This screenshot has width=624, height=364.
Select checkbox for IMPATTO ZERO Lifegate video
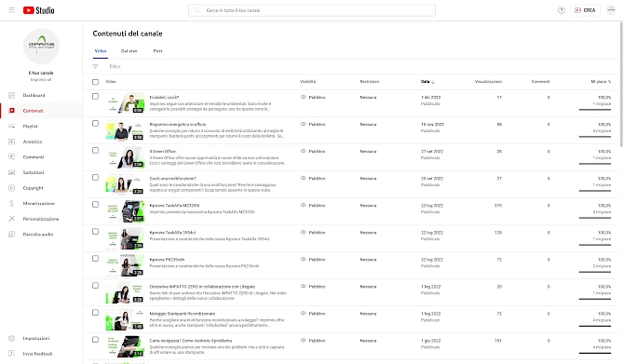point(96,286)
